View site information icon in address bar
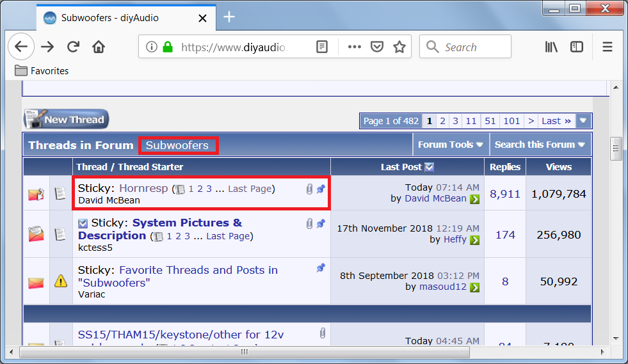628x364 pixels. click(x=151, y=47)
